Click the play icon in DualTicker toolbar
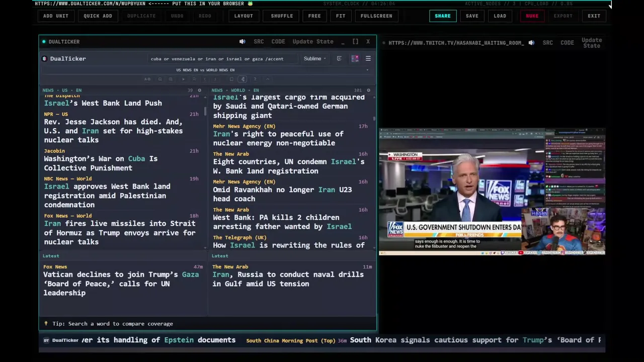This screenshot has width=644, height=362. [183, 79]
